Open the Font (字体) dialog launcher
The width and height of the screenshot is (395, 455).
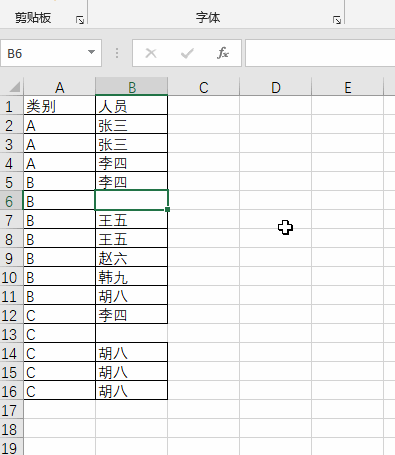tap(337, 20)
